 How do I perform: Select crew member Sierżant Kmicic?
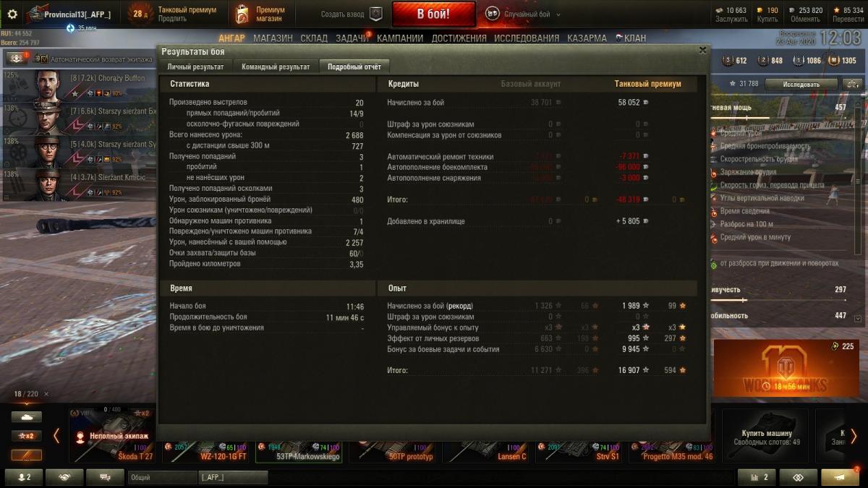(81, 185)
